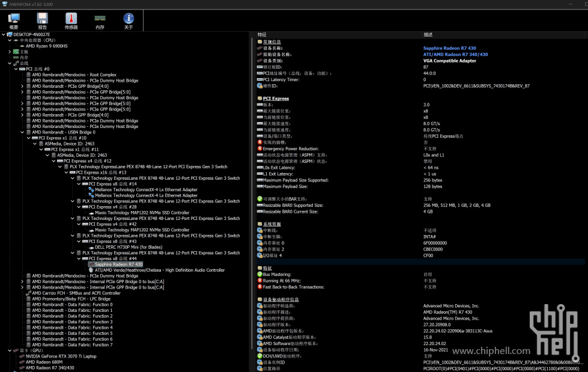The width and height of the screenshot is (588, 372).
Task: Click the green check icon beside DCH/UWD驱动程序
Action: [x=259, y=356]
